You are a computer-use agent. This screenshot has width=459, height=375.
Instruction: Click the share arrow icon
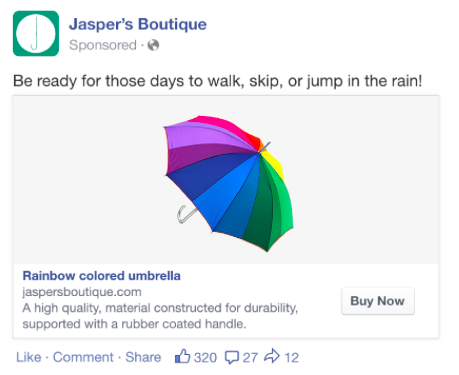coord(272,356)
